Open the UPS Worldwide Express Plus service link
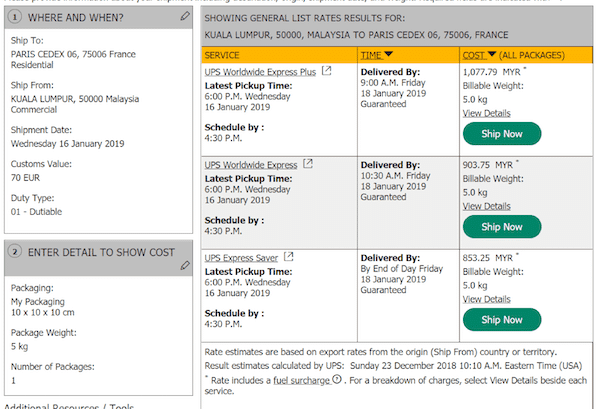 tap(260, 72)
